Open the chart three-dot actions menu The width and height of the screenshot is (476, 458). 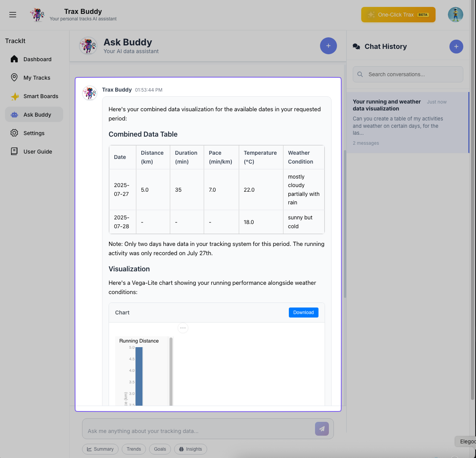pos(183,328)
